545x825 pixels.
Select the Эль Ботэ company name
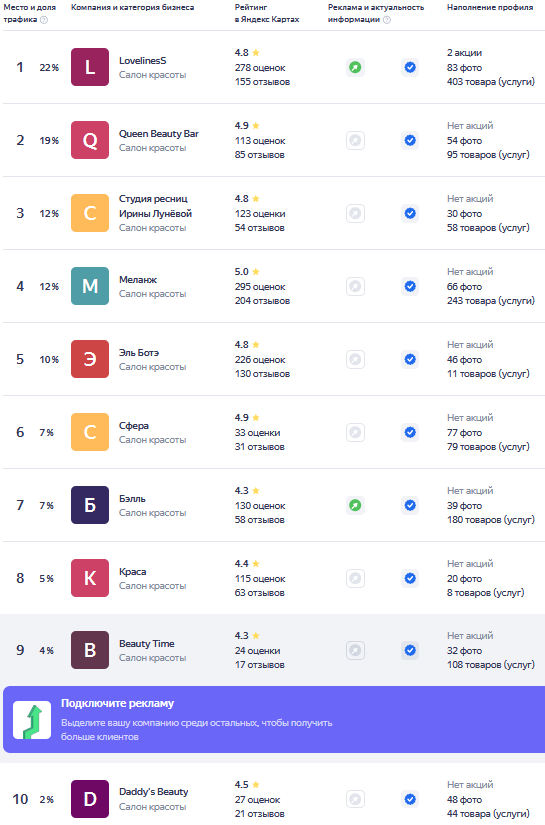[x=139, y=353]
